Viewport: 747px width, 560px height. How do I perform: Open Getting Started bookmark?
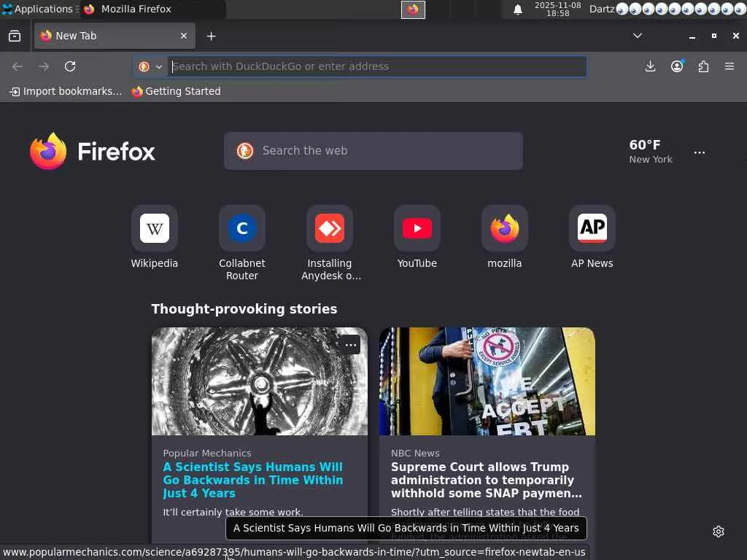177,91
